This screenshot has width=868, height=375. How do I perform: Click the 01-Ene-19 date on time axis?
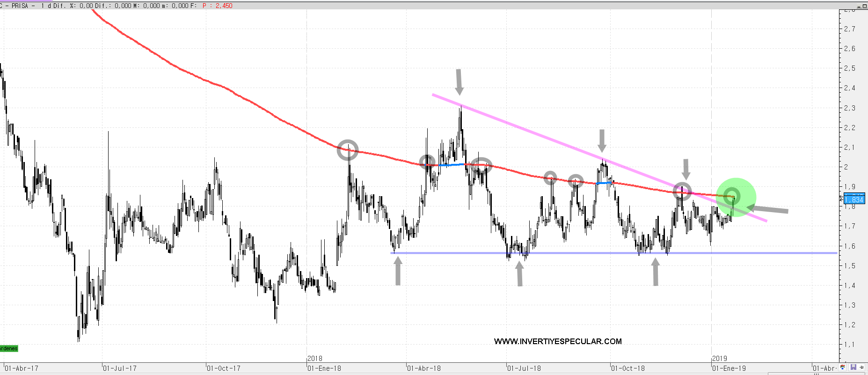(x=729, y=368)
